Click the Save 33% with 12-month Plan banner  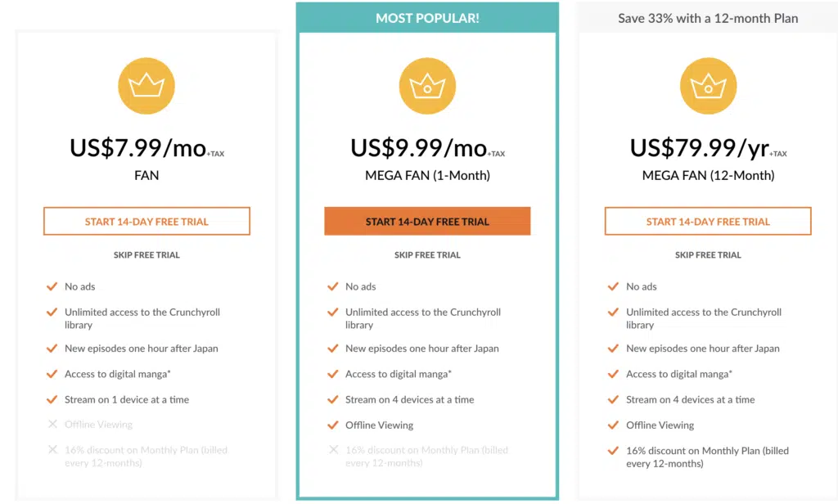708,18
